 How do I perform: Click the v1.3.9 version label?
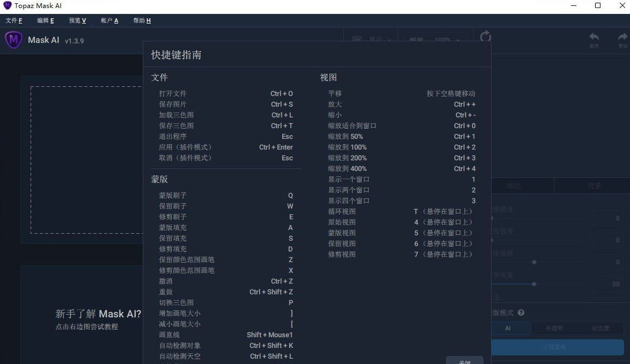pyautogui.click(x=75, y=41)
